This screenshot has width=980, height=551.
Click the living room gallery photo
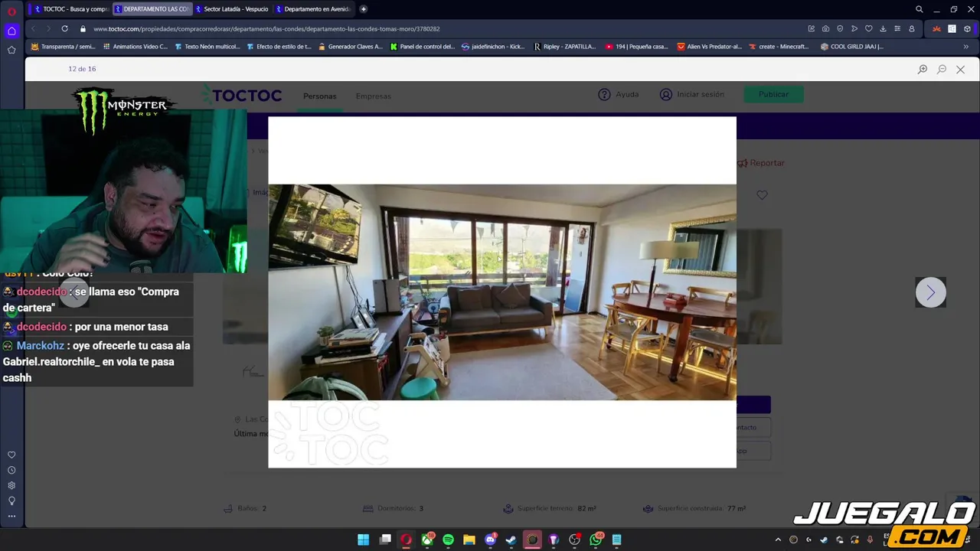502,292
